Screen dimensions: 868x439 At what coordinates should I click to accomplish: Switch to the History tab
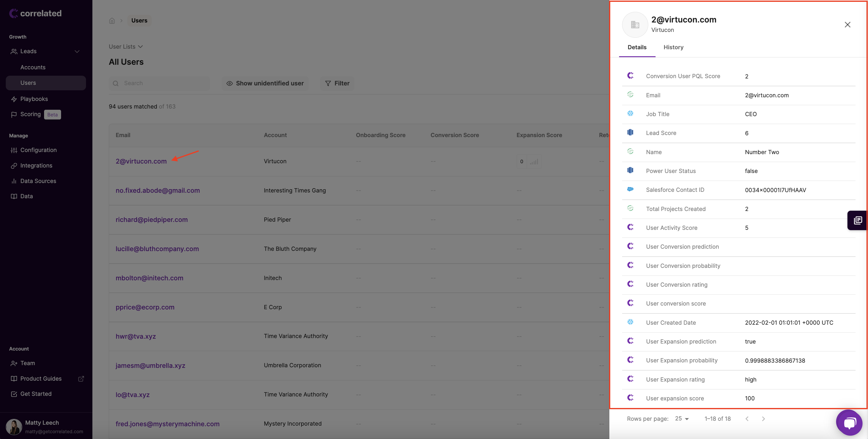(x=673, y=47)
